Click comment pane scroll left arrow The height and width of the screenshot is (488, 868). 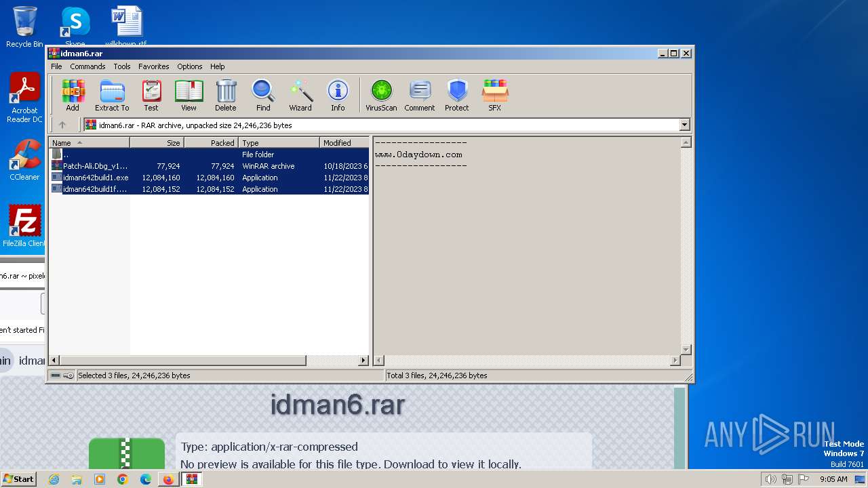coord(379,361)
